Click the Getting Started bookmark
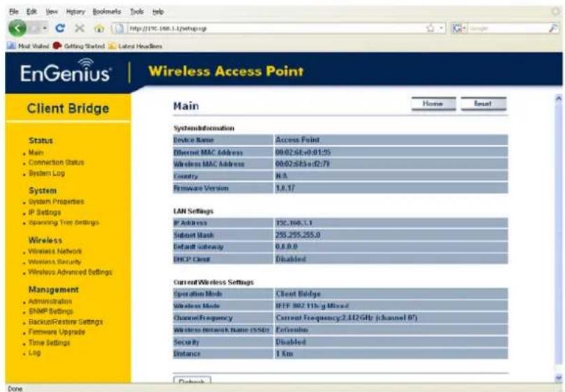This screenshot has width=565, height=392. (x=79, y=46)
